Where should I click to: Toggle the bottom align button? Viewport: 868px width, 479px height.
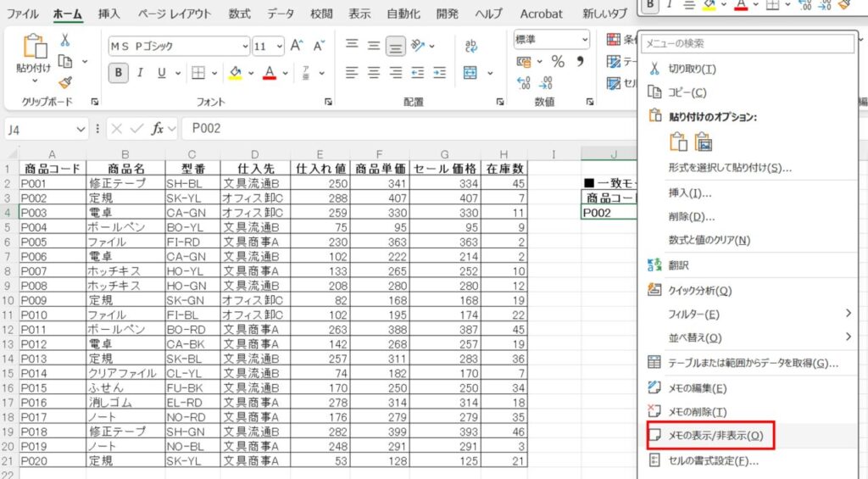point(395,47)
